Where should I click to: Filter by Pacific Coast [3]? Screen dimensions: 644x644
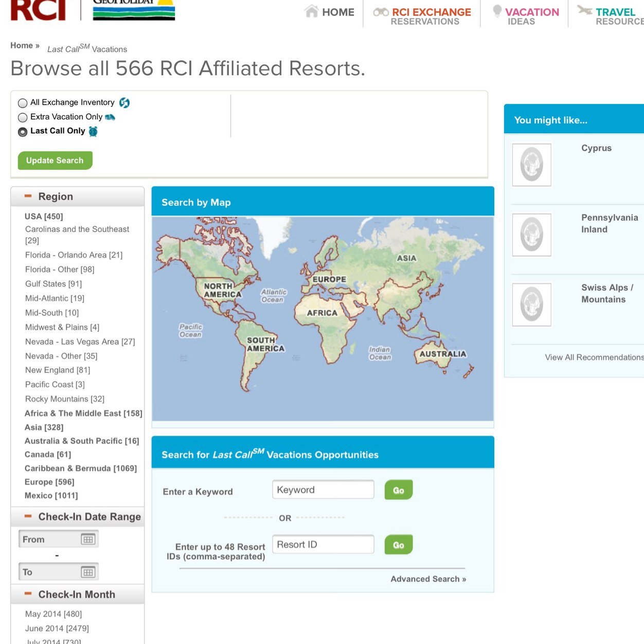55,385
